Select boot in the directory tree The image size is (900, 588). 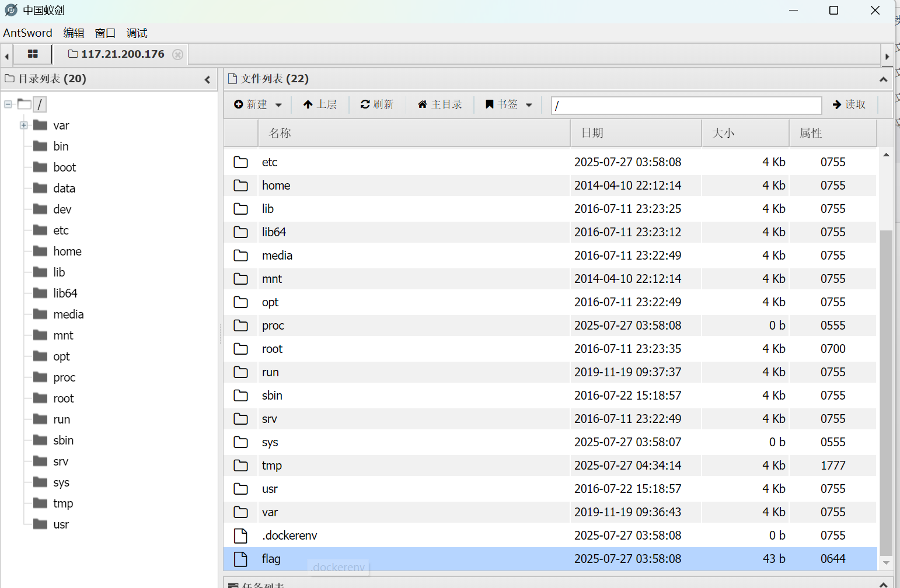pyautogui.click(x=65, y=167)
